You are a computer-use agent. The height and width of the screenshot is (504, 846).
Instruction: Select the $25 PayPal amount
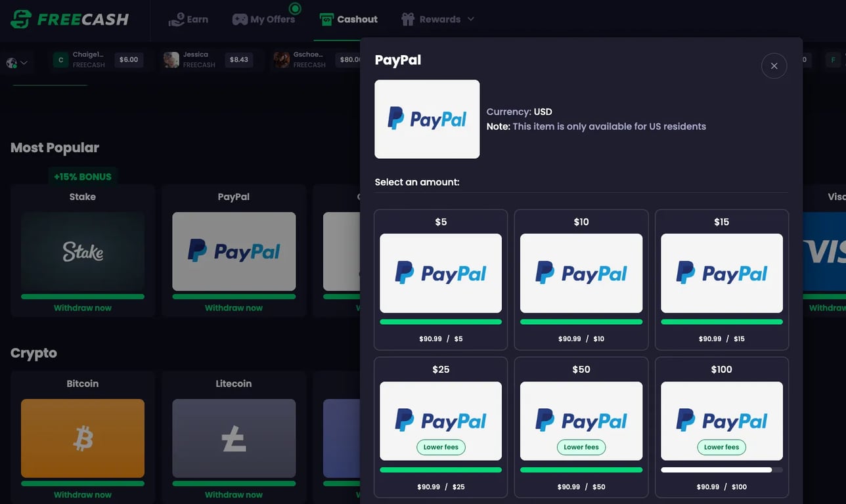click(x=441, y=427)
